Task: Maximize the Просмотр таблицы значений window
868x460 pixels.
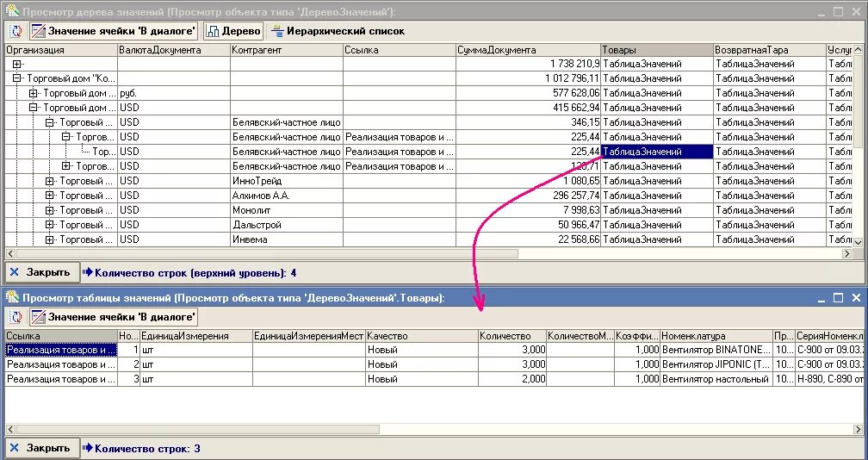Action: click(x=838, y=298)
